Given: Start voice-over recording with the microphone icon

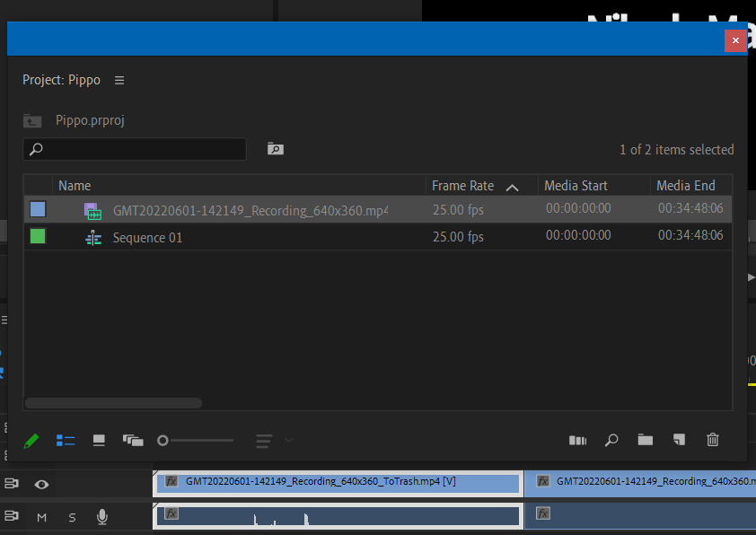Looking at the screenshot, I should click(x=101, y=516).
